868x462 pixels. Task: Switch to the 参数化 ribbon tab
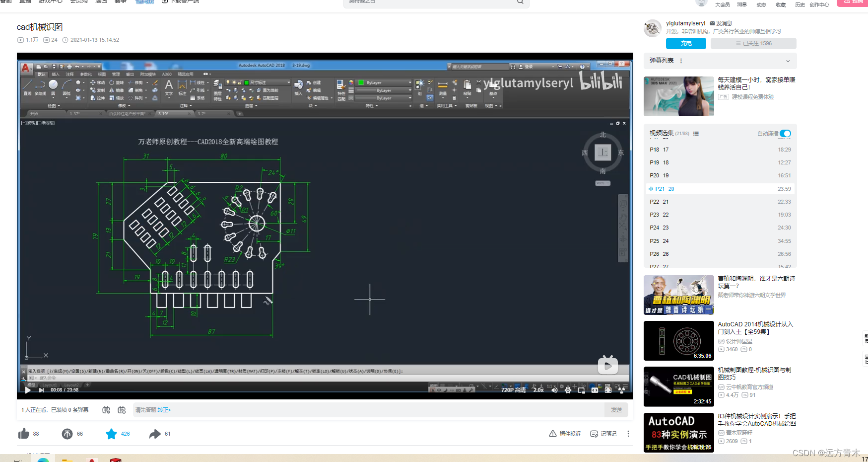coord(86,74)
